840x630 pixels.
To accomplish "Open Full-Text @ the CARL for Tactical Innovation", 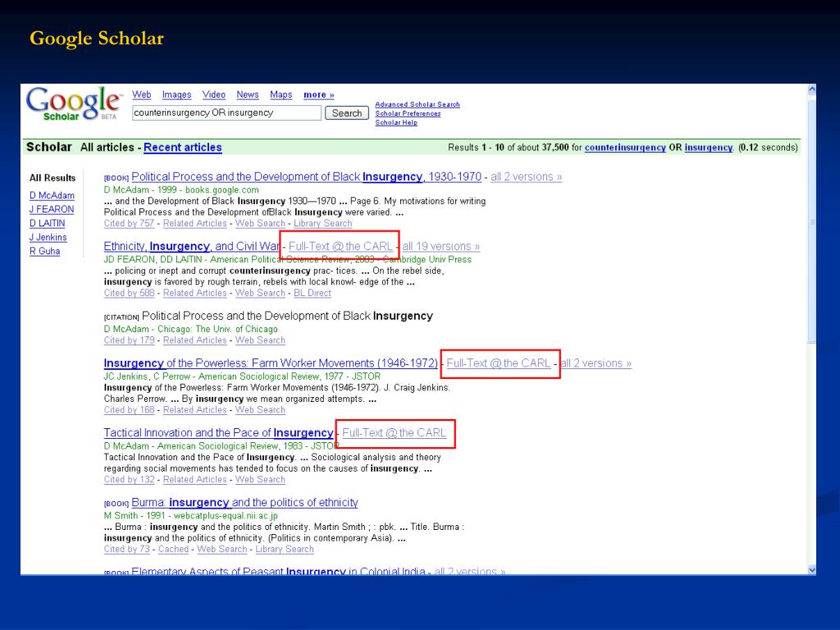I will (395, 433).
